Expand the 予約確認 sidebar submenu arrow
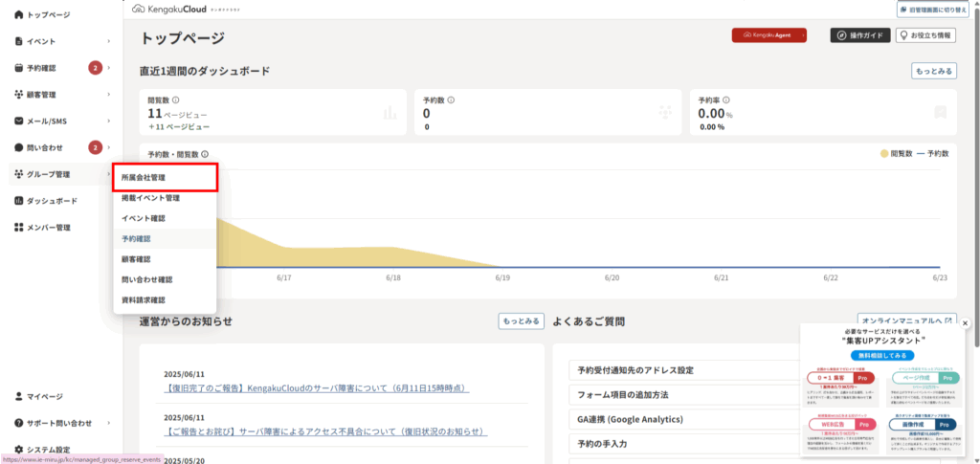Viewport: 980px width, 464px height. tap(109, 69)
